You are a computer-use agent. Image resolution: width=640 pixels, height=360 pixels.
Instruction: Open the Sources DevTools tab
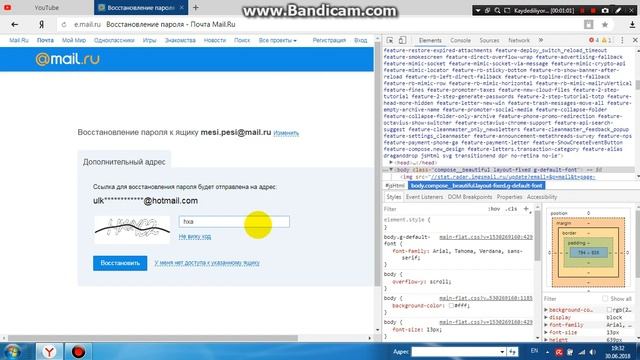(489, 40)
